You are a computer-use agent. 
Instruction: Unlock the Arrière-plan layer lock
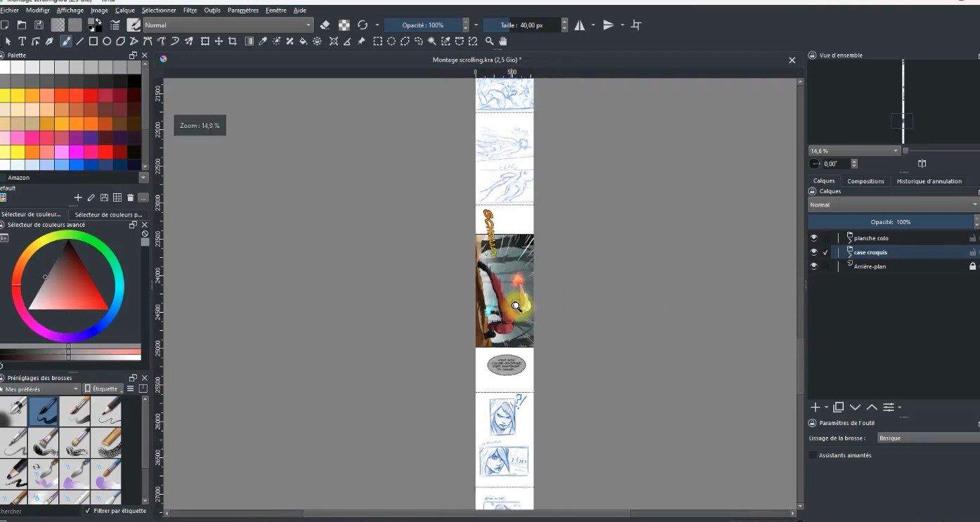(972, 266)
